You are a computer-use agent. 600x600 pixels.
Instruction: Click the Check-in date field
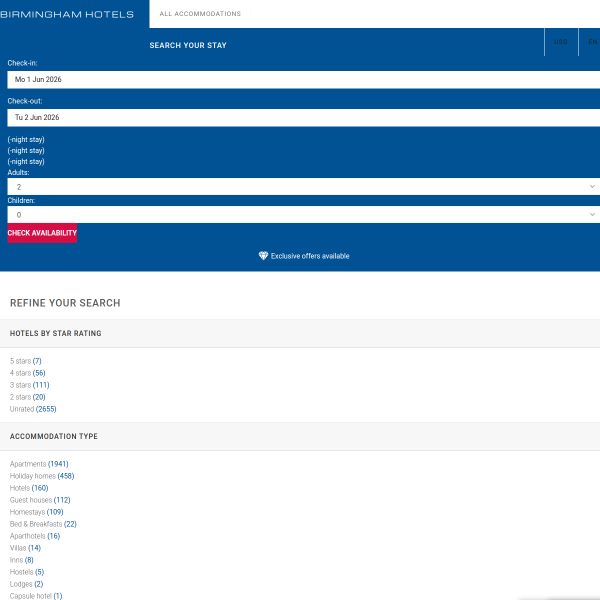point(303,80)
